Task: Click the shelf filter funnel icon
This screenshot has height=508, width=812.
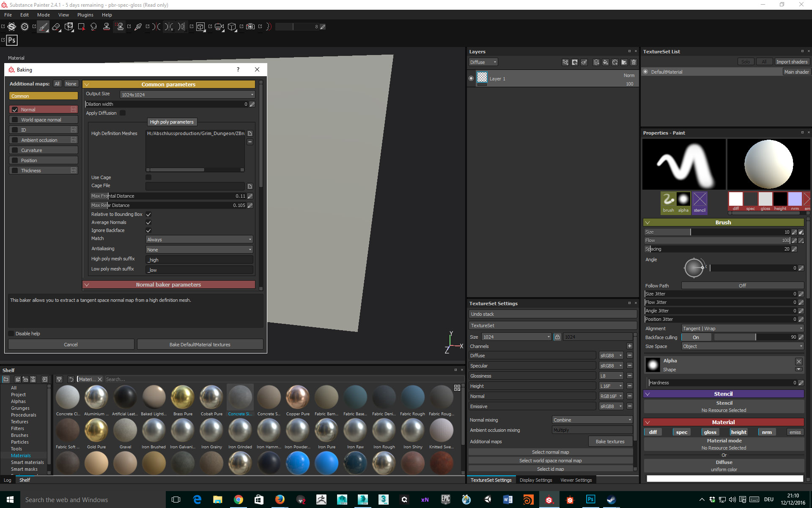Action: pos(59,379)
